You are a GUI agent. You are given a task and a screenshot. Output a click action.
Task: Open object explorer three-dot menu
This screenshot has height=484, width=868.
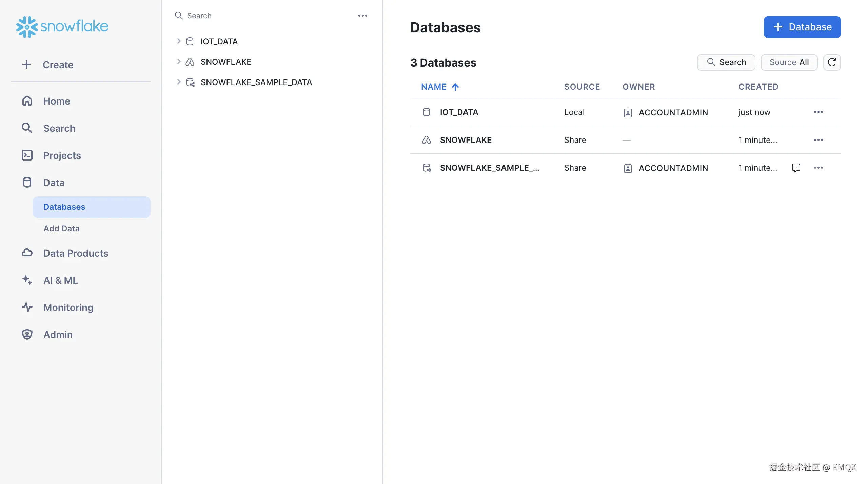362,16
